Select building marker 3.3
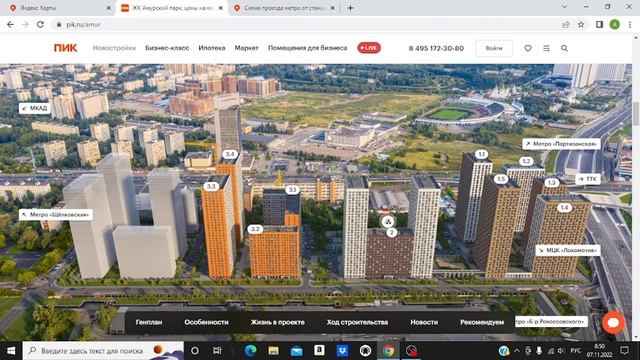640x360 pixels. pyautogui.click(x=211, y=187)
